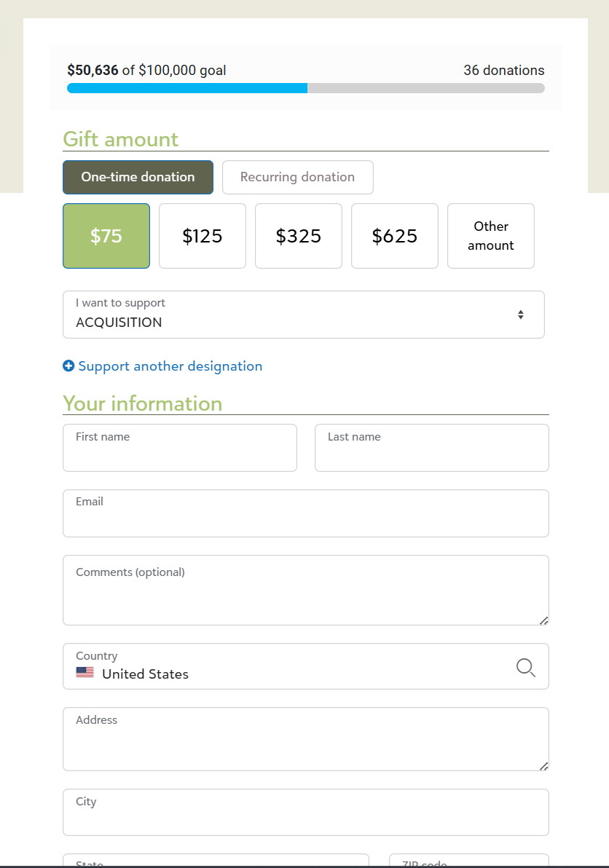Click the City input field
The width and height of the screenshot is (609, 868).
305,811
